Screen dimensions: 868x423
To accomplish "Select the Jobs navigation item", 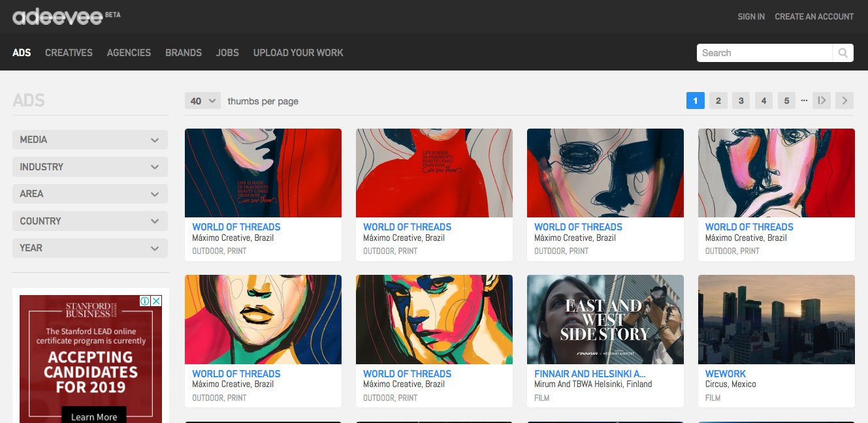I will coord(227,53).
